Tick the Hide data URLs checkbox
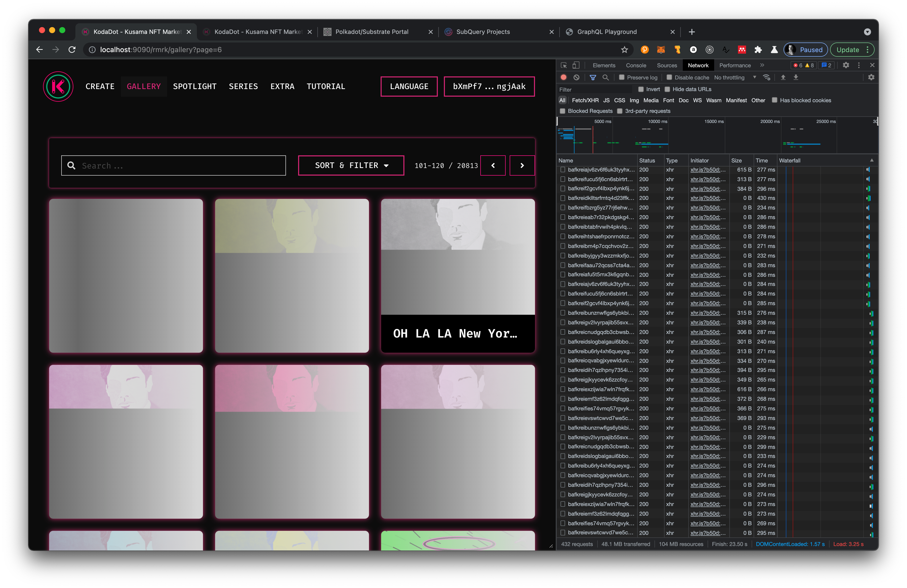Screen dimensions: 907x588 667,89
